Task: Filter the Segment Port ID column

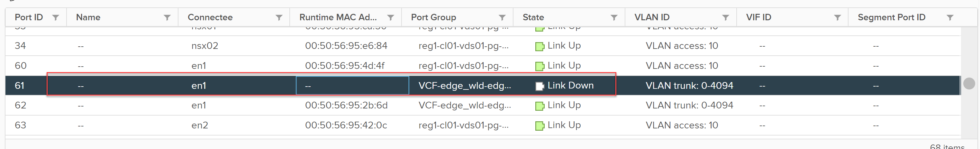Action: pyautogui.click(x=950, y=17)
